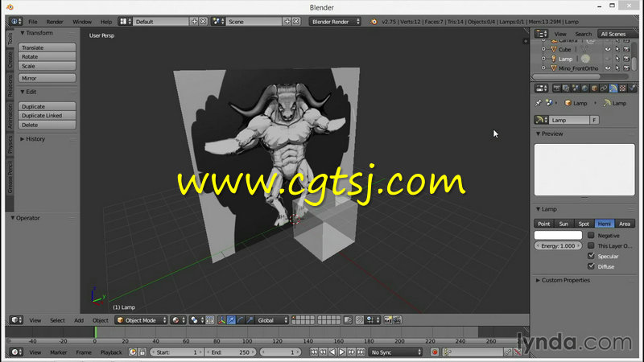Image resolution: width=644 pixels, height=362 pixels.
Task: Select the Sun lamp type
Action: [564, 224]
